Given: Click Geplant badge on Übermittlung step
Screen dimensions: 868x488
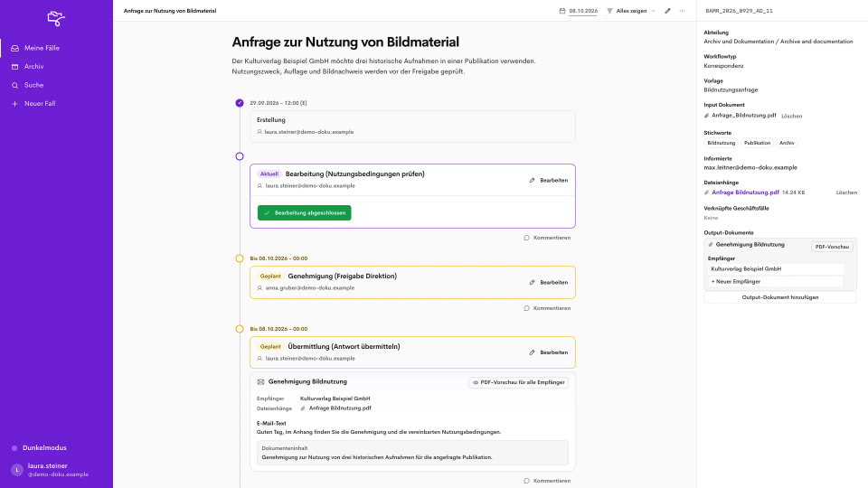Looking at the screenshot, I should [270, 346].
